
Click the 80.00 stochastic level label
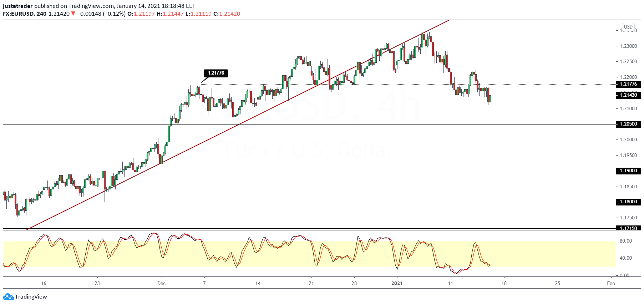[x=626, y=241]
